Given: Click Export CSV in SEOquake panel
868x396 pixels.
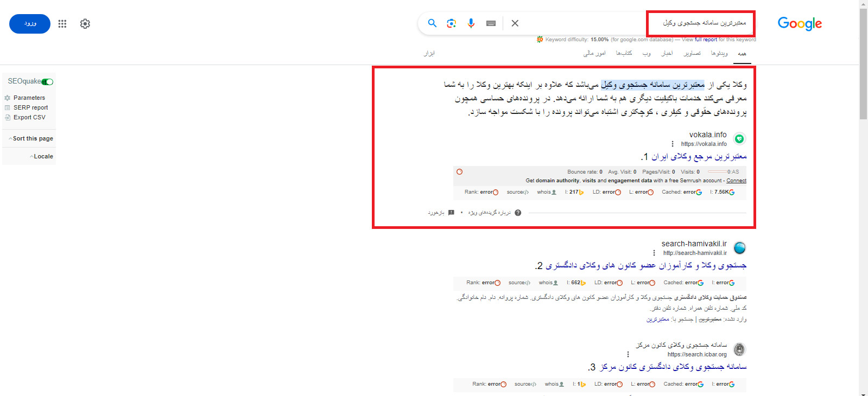Looking at the screenshot, I should tap(29, 117).
